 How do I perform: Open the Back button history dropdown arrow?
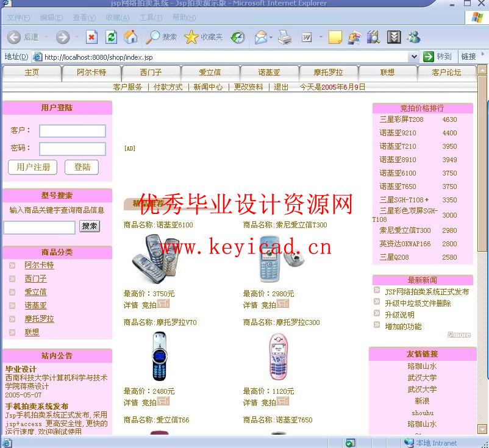click(46, 37)
